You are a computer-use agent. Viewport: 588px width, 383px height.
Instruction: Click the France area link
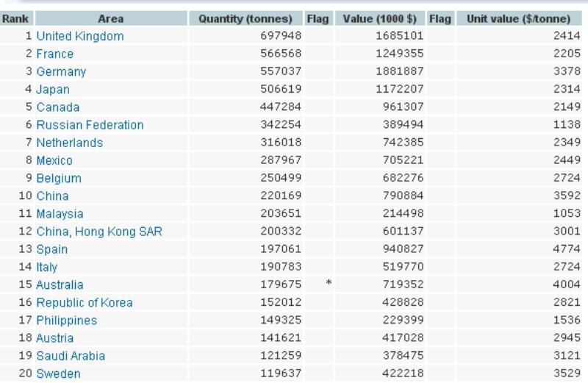[54, 54]
